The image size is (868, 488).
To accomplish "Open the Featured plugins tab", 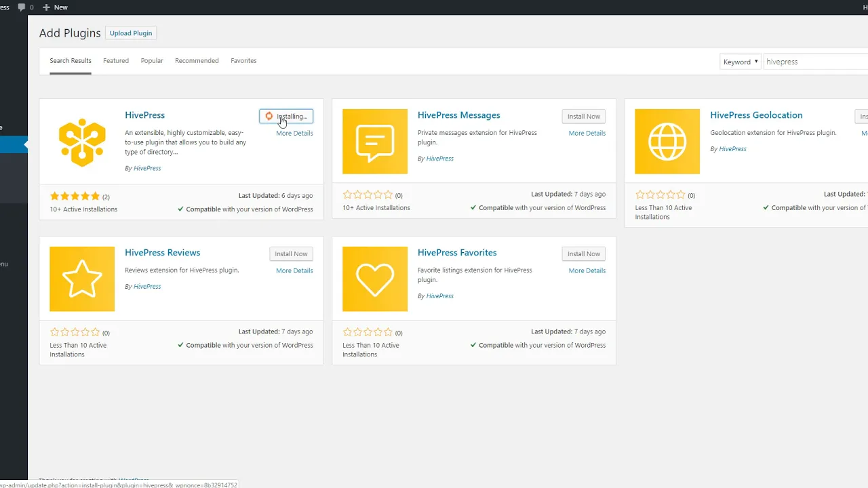I will pos(116,61).
